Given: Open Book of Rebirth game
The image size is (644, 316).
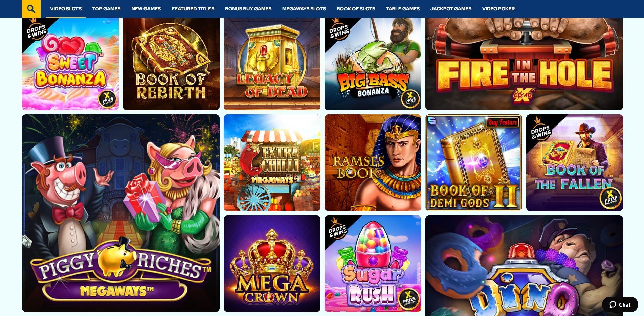Looking at the screenshot, I should (171, 64).
